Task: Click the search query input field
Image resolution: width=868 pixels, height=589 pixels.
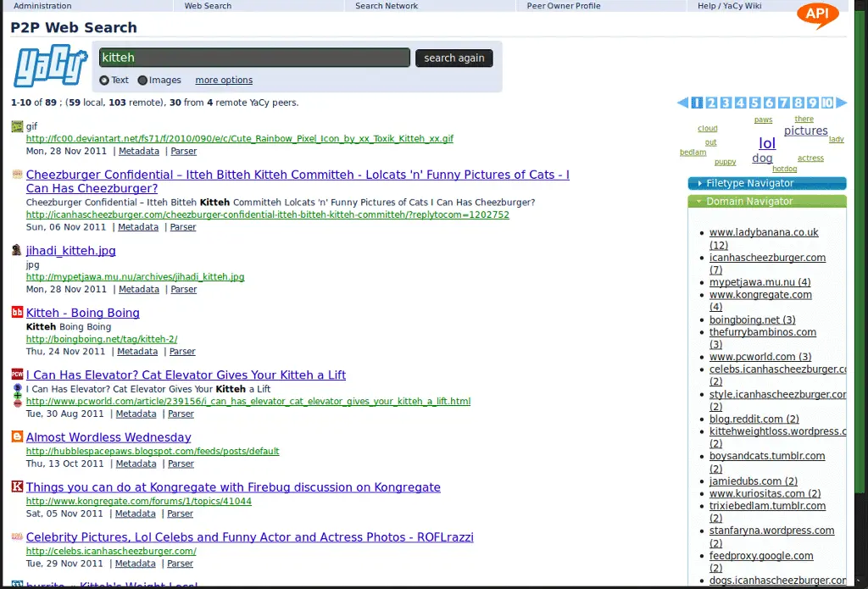Action: [x=254, y=58]
